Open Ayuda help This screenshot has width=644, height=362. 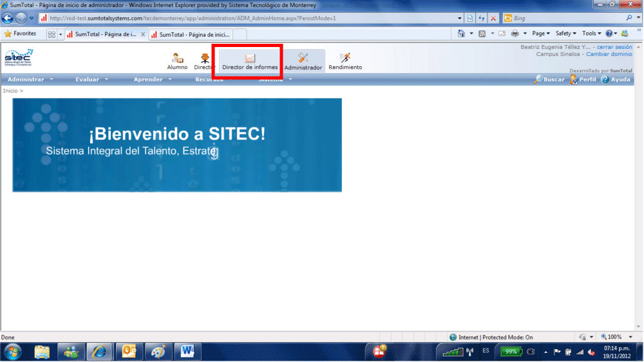(615, 79)
